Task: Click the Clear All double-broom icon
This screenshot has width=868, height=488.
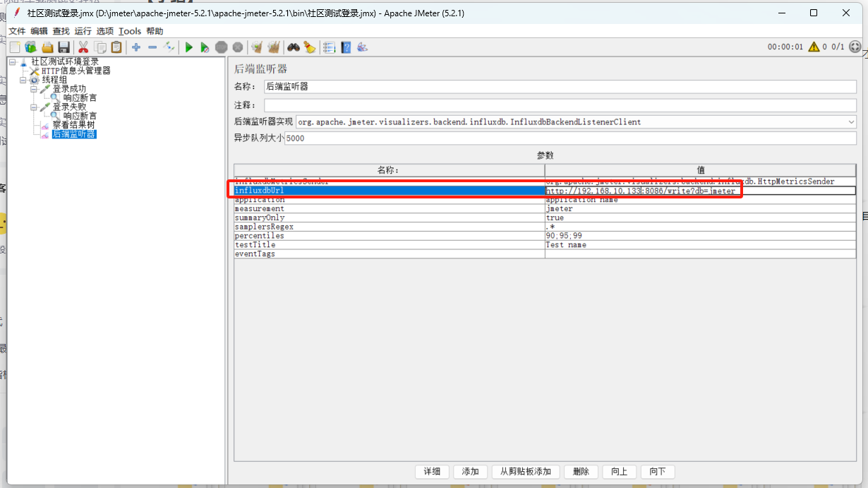Action: coord(274,47)
